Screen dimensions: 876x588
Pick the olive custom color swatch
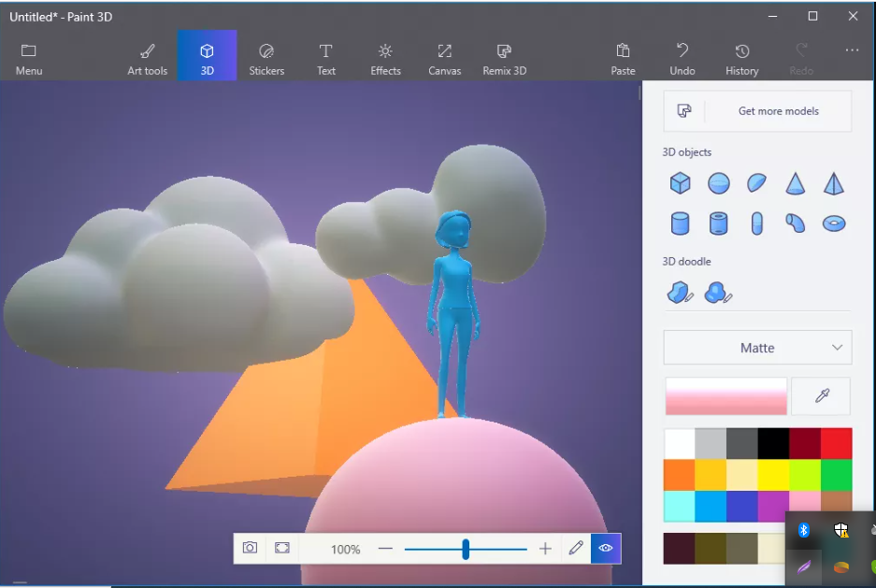711,549
